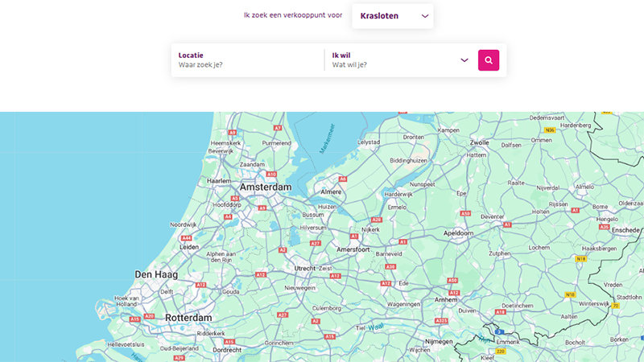Image resolution: width=644 pixels, height=362 pixels.
Task: Click the A30 road shield near Barneveld
Action: coord(390,266)
